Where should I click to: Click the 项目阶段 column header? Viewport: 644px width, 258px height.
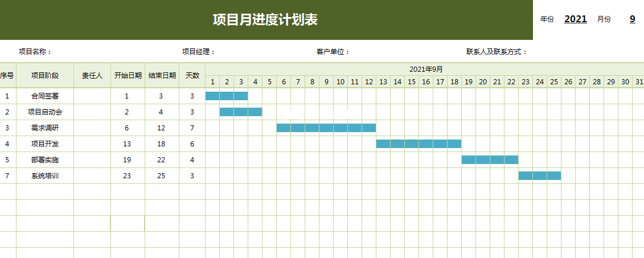45,75
